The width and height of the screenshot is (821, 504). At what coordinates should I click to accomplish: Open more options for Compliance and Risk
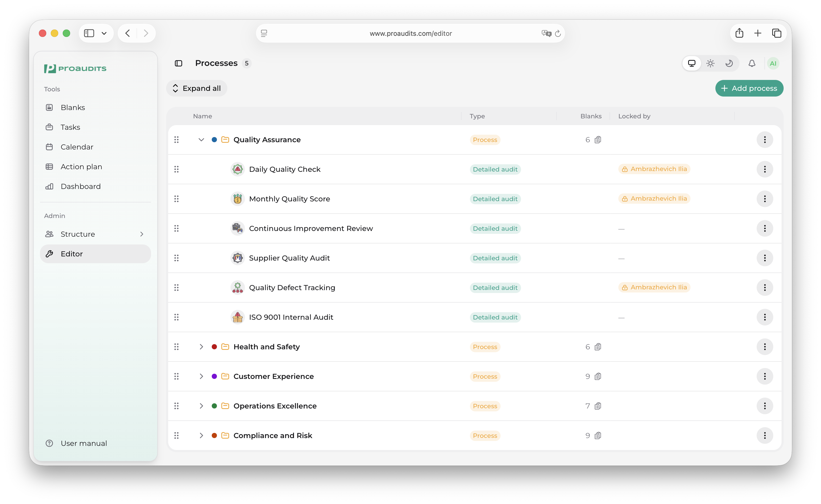pyautogui.click(x=765, y=435)
